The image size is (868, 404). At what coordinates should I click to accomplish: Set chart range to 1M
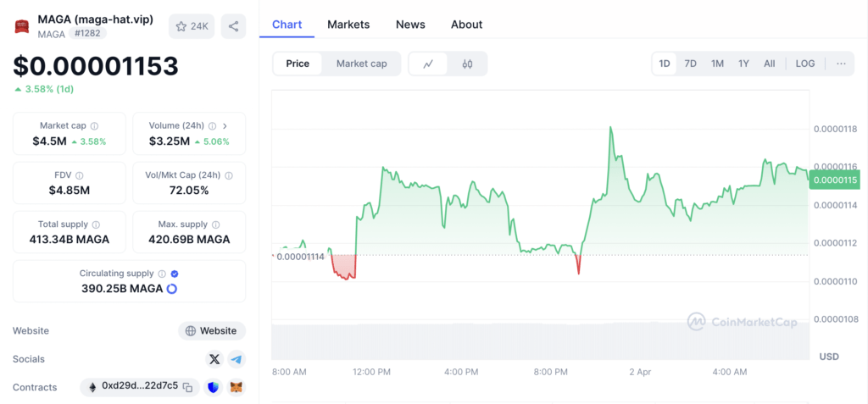(717, 64)
